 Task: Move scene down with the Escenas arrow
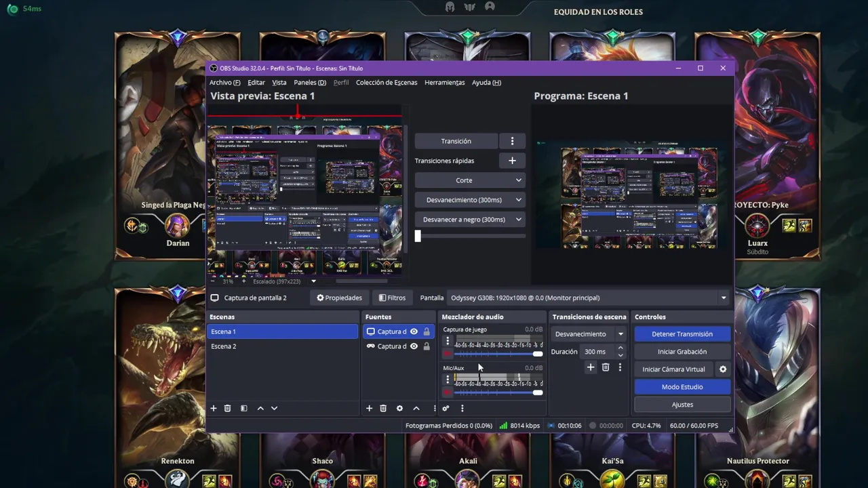274,408
